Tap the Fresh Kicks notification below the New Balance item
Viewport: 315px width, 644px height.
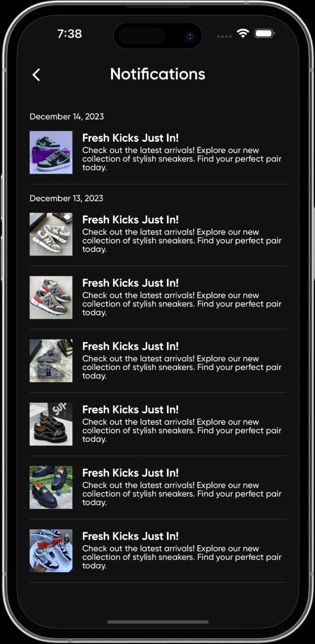click(182, 361)
